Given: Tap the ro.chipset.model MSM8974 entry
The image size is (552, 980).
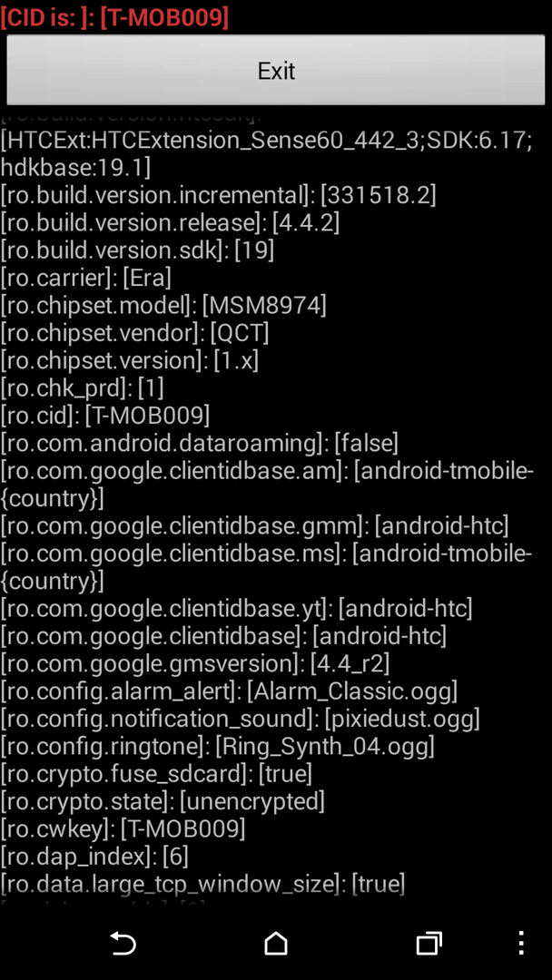Looking at the screenshot, I should 163,306.
